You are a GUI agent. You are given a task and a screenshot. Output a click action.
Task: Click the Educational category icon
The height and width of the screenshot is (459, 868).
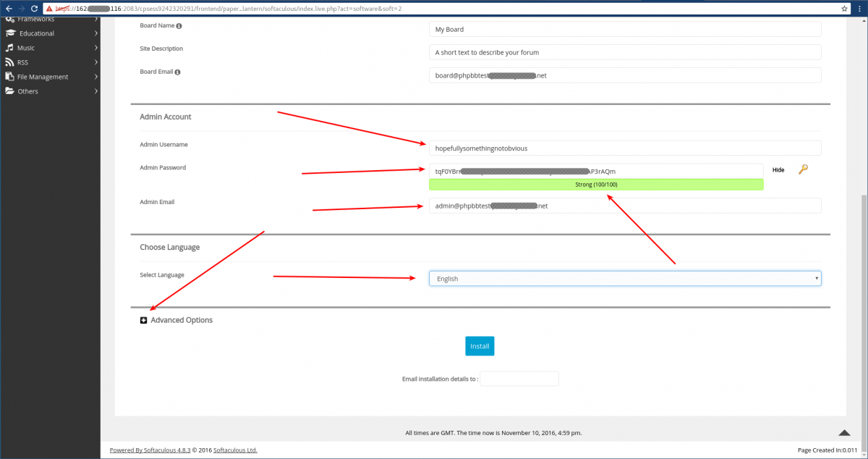click(10, 33)
